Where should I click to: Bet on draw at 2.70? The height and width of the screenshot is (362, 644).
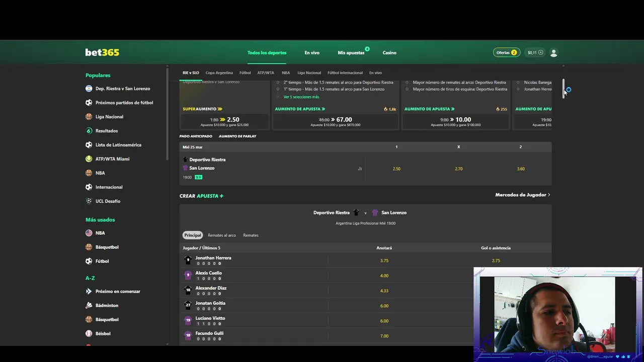pyautogui.click(x=458, y=169)
